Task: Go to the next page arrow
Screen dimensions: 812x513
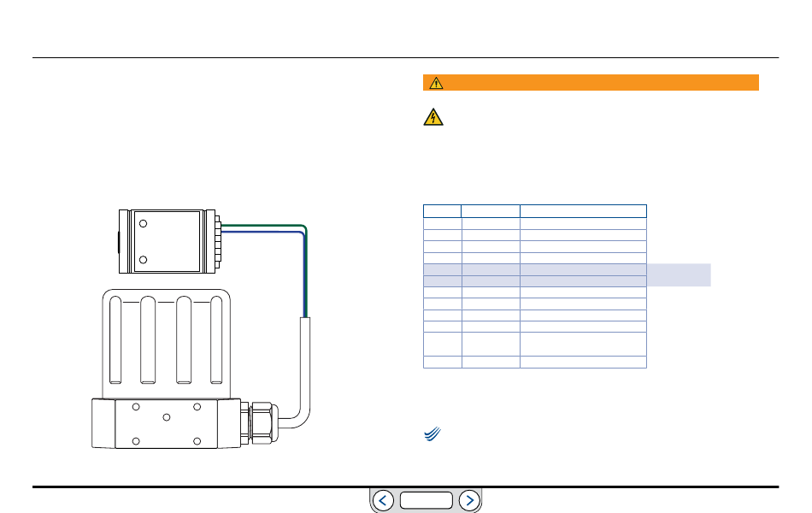Action: coord(469,500)
